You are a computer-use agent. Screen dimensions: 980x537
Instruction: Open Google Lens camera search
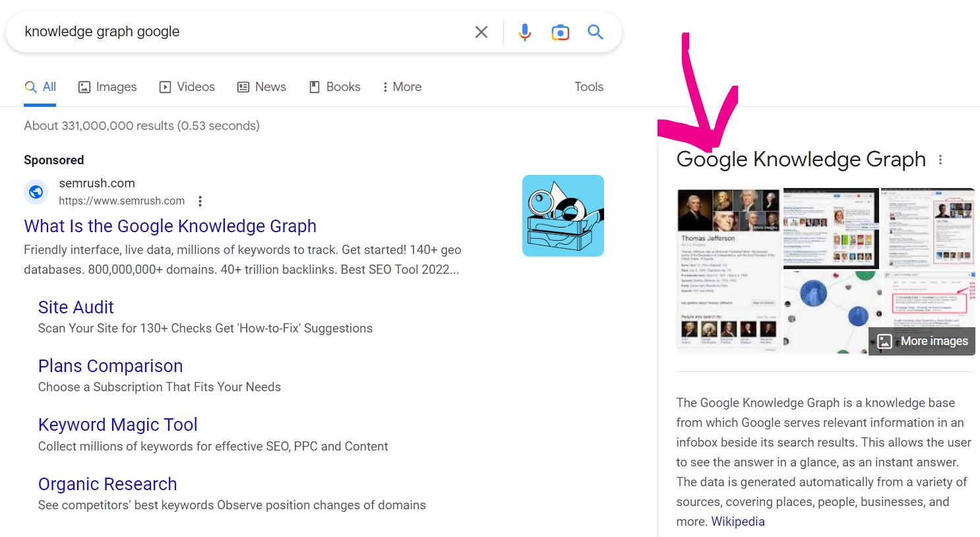tap(560, 32)
